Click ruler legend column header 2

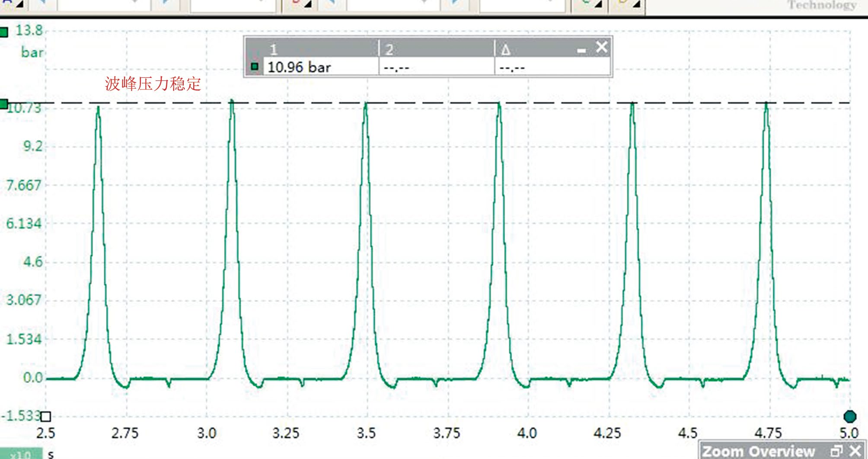(x=389, y=49)
